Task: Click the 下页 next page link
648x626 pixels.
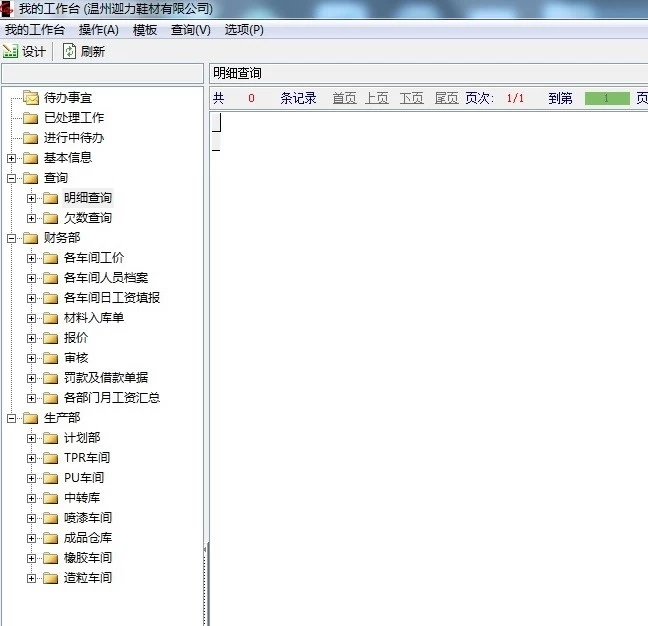Action: [411, 98]
